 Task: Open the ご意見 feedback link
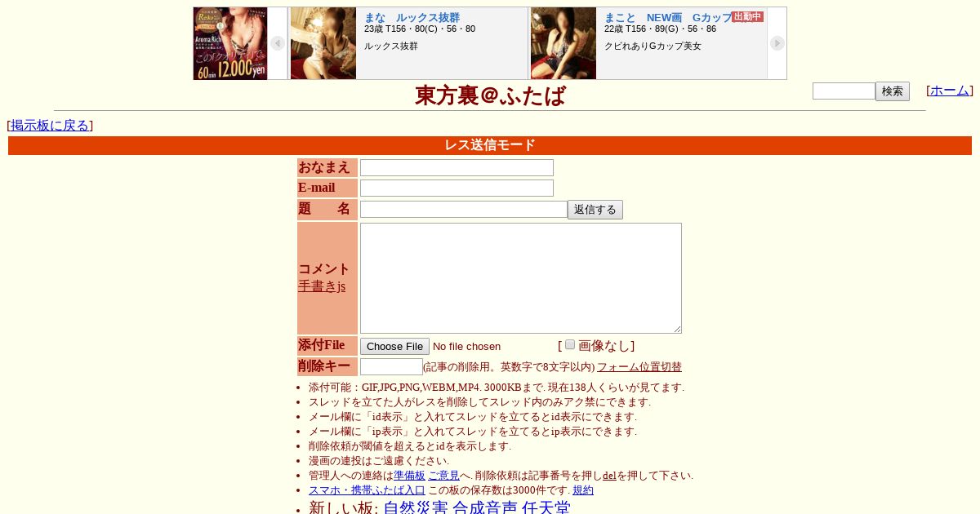443,476
